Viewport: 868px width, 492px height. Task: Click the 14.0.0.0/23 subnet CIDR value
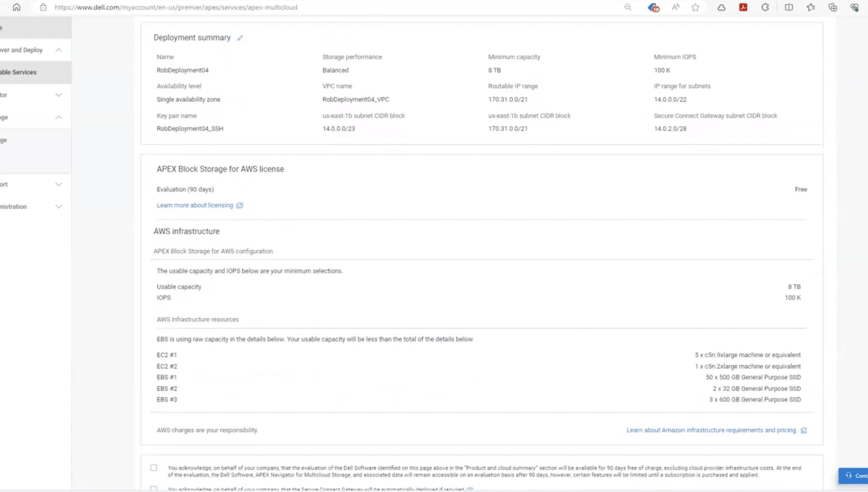(x=339, y=128)
